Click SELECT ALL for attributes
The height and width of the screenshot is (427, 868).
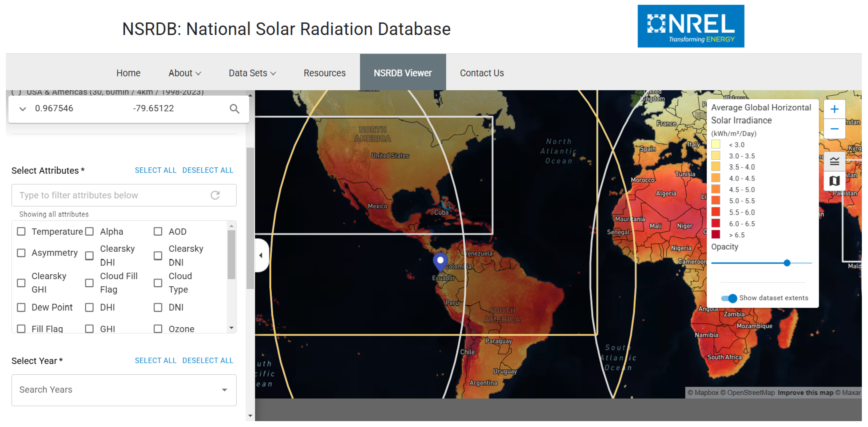(x=155, y=170)
